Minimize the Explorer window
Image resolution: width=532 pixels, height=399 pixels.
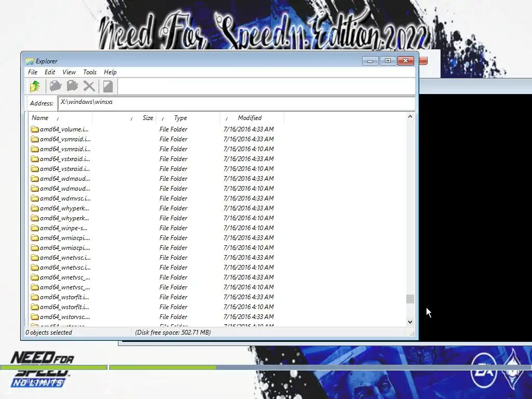pos(370,61)
